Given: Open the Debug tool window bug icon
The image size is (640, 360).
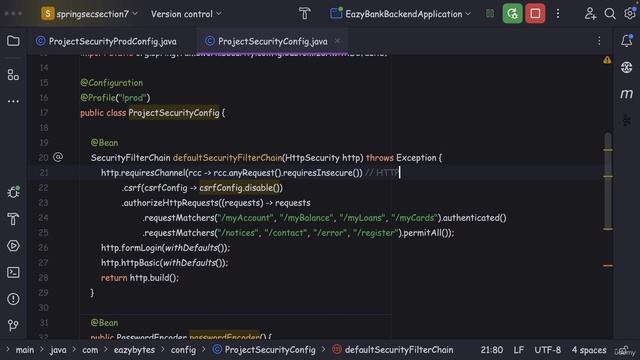Looking at the screenshot, I should (13, 192).
